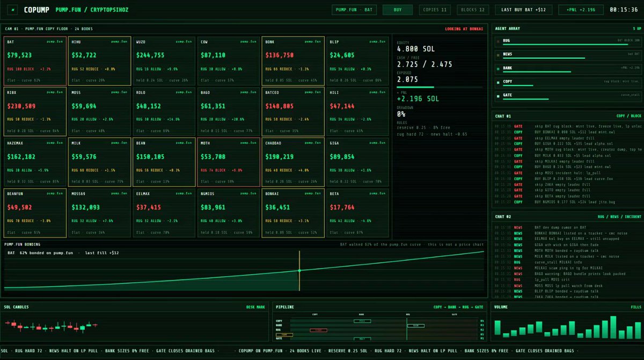The width and height of the screenshot is (644, 360).
Task: Click the red block in pipeline RUG row
Action: [319, 330]
